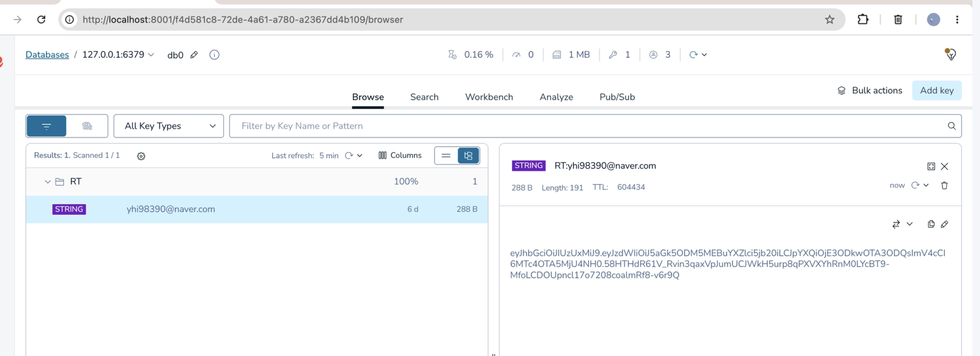Open the browser extensions puzzle icon
The width and height of the screenshot is (980, 356).
coord(862,19)
